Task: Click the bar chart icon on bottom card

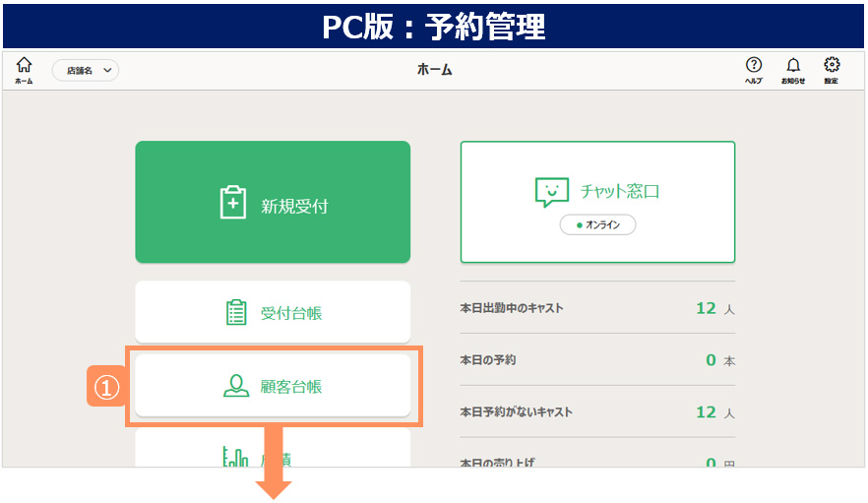Action: tap(236, 457)
